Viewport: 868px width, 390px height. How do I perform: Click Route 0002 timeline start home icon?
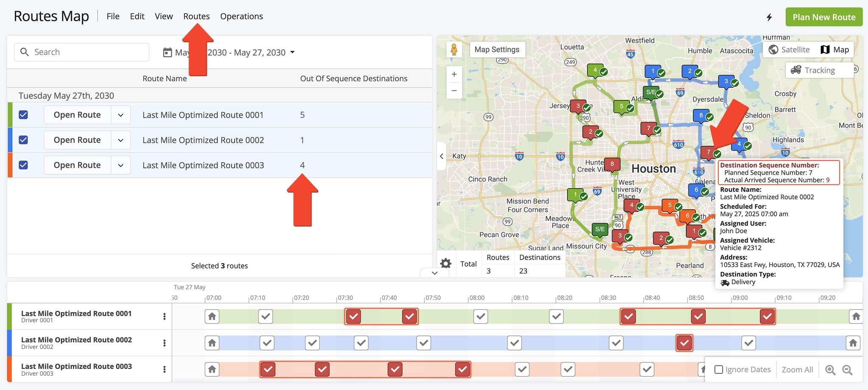pos(212,343)
